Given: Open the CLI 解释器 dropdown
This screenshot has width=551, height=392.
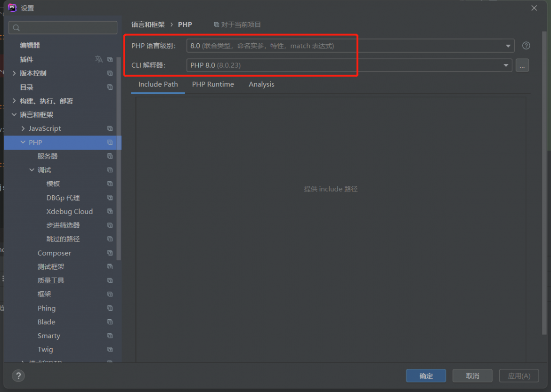Looking at the screenshot, I should click(349, 65).
